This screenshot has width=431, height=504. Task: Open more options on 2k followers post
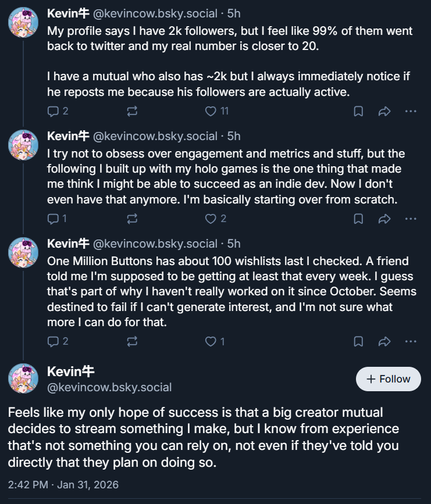[x=411, y=111]
